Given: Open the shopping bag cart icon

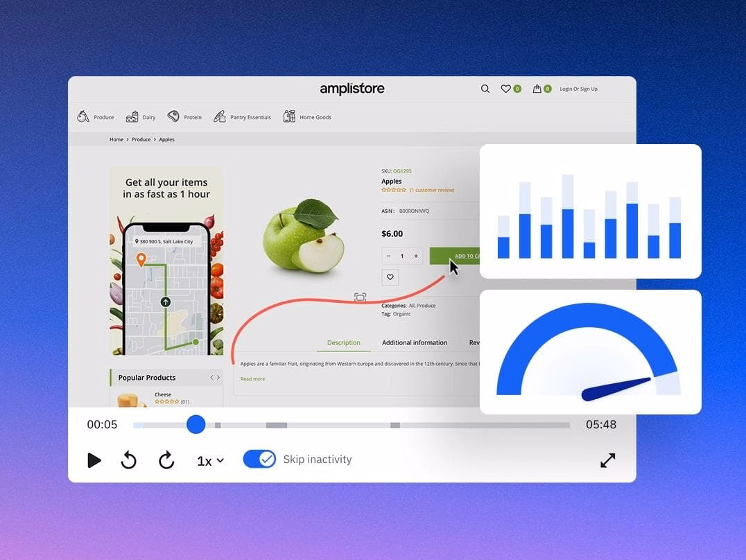Looking at the screenshot, I should coord(537,89).
